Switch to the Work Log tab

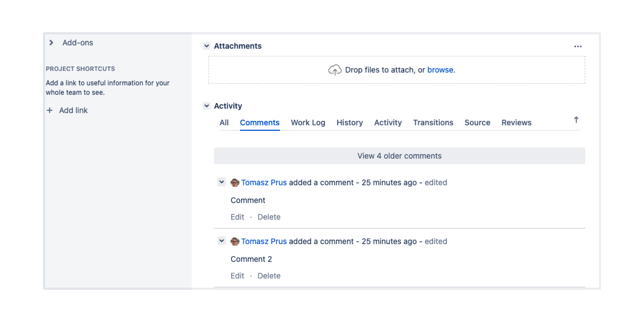click(x=308, y=123)
